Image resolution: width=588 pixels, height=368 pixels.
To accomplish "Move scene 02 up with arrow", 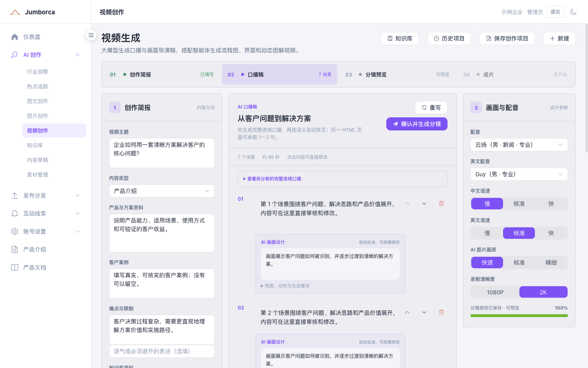I will 407,312.
